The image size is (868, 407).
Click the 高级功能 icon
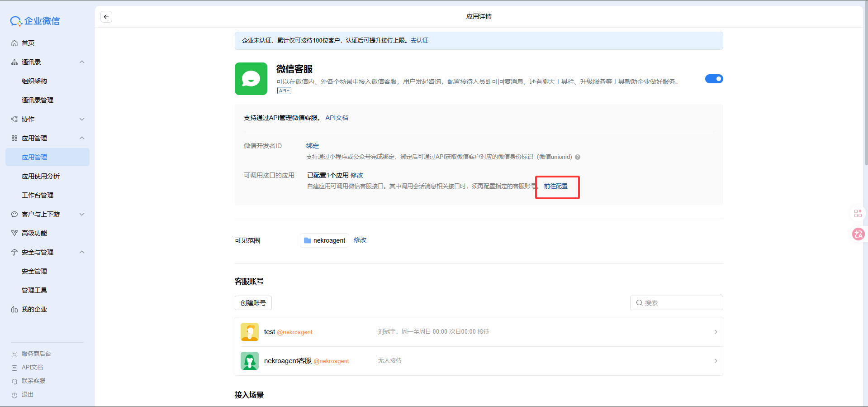pyautogui.click(x=14, y=233)
